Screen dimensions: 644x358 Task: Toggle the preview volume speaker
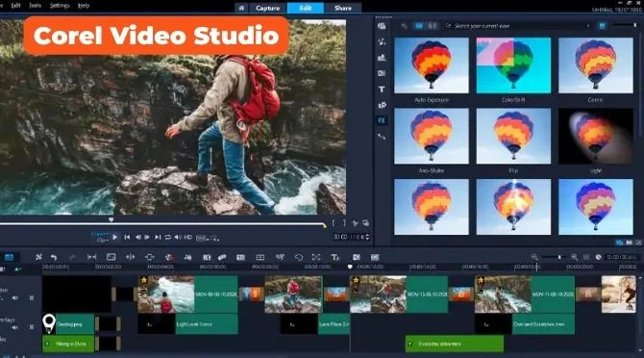tap(178, 237)
